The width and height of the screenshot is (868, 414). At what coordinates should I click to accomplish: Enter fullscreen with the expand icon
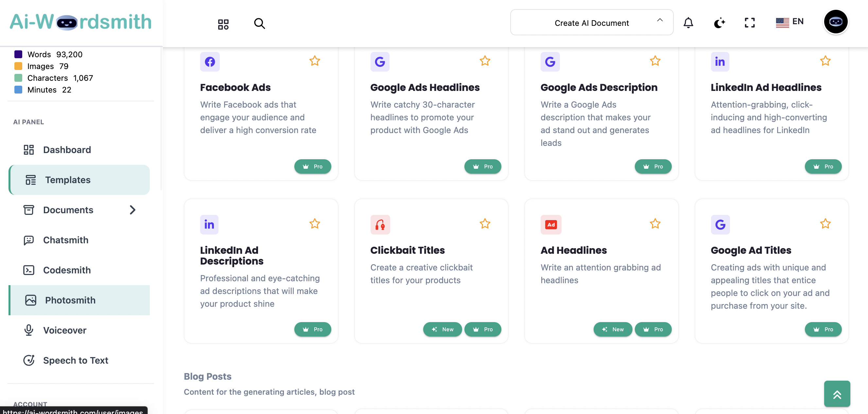tap(749, 23)
